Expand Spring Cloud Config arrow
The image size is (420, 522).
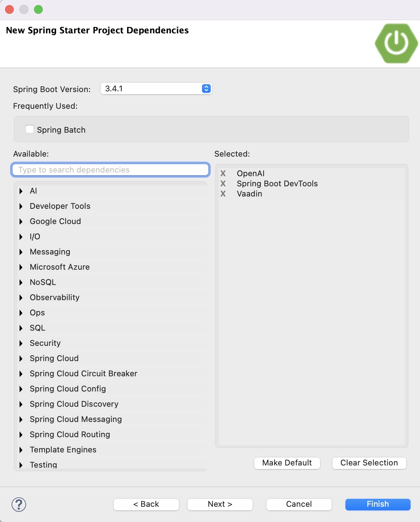[21, 389]
